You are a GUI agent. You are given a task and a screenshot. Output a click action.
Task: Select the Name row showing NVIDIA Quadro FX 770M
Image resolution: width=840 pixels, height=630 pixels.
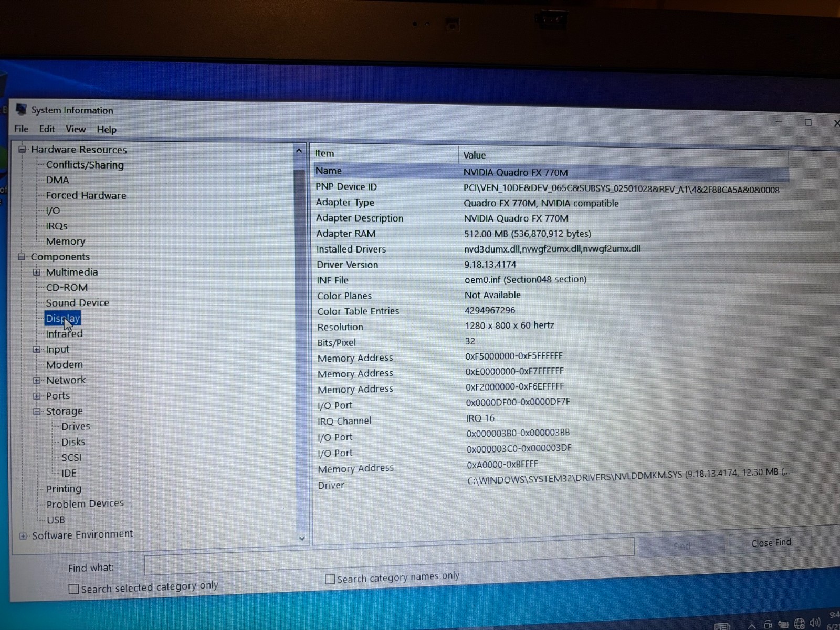551,172
